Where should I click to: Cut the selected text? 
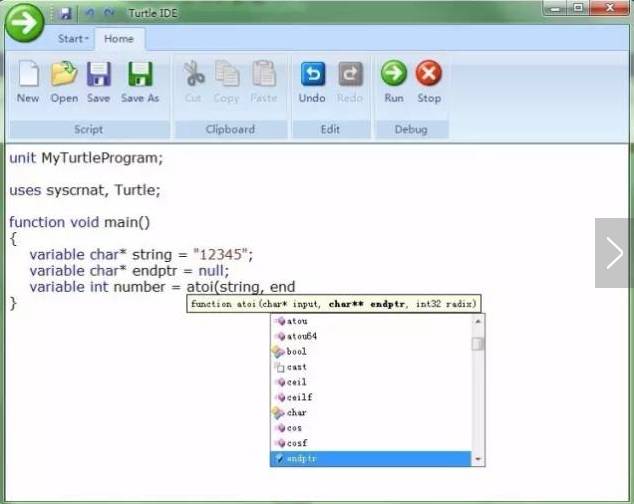click(193, 82)
